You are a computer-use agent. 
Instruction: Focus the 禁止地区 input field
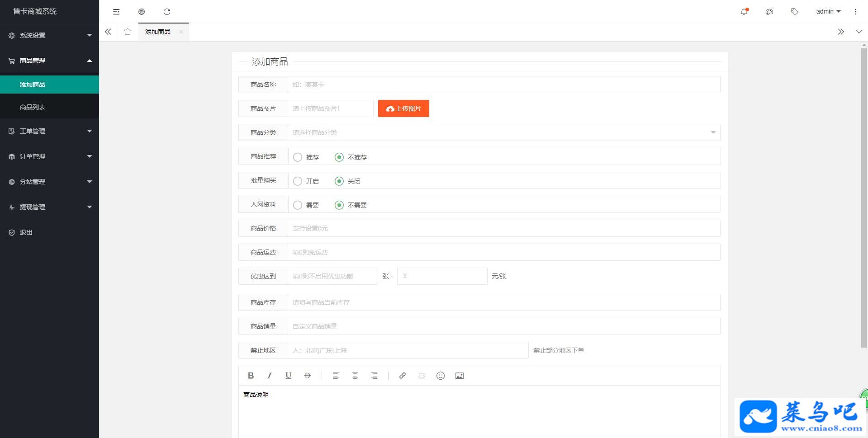click(408, 350)
